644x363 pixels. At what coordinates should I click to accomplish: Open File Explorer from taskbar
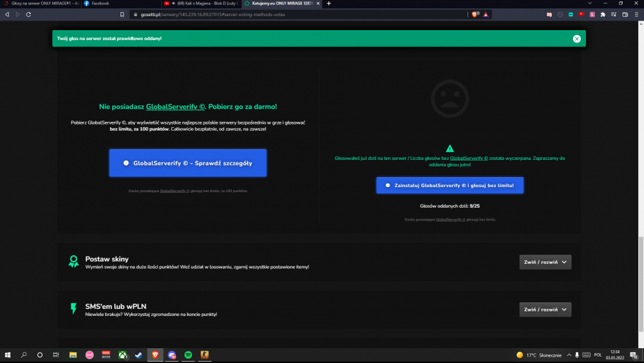click(x=73, y=355)
